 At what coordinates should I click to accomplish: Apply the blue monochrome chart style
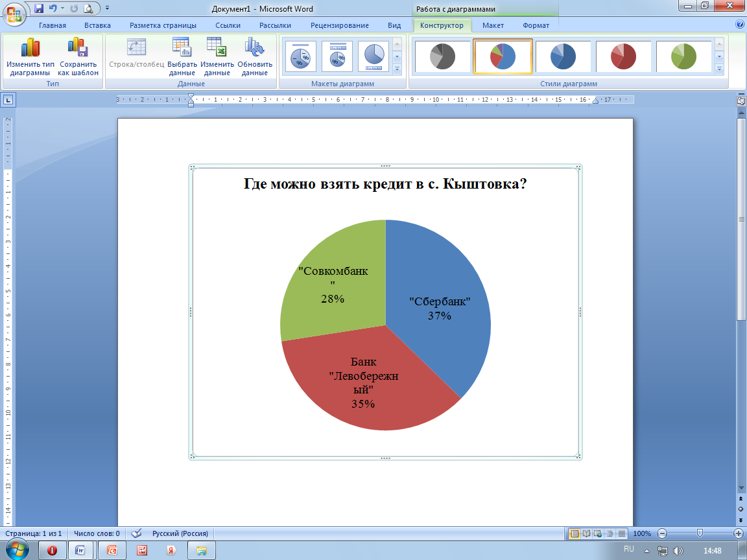point(563,56)
